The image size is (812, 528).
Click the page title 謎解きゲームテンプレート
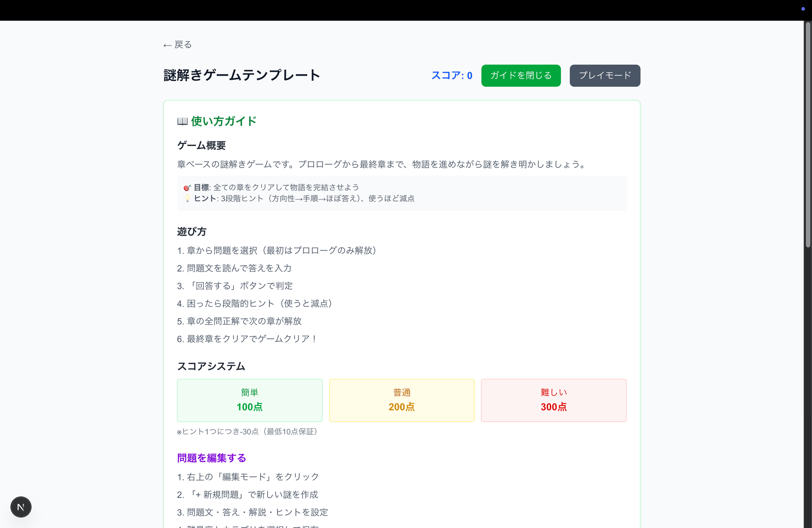[241, 75]
